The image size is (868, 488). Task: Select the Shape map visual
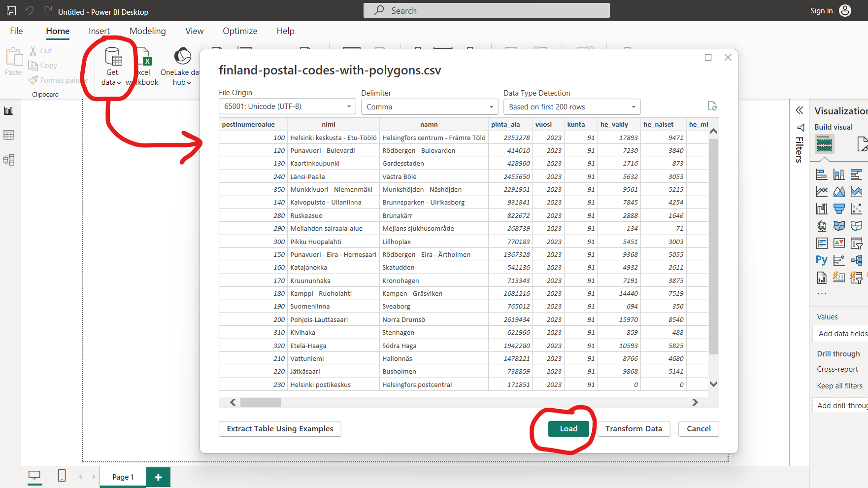[x=856, y=226]
